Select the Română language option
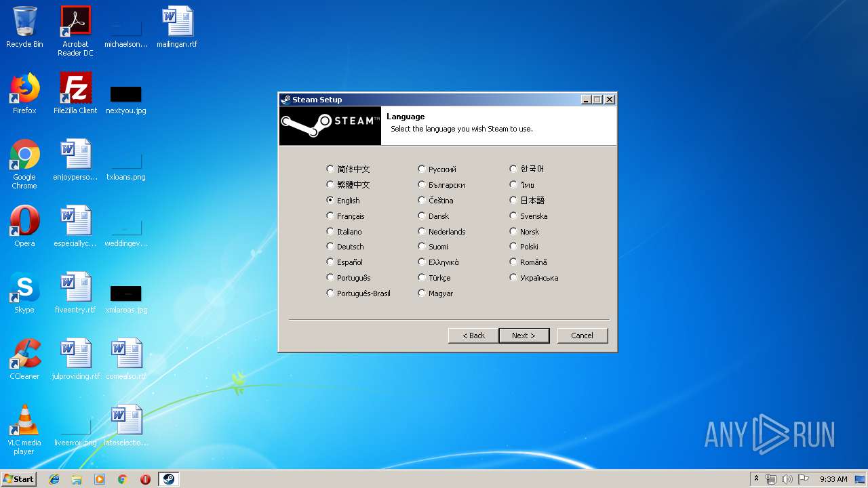Screen dimensions: 868x488 [528, 262]
